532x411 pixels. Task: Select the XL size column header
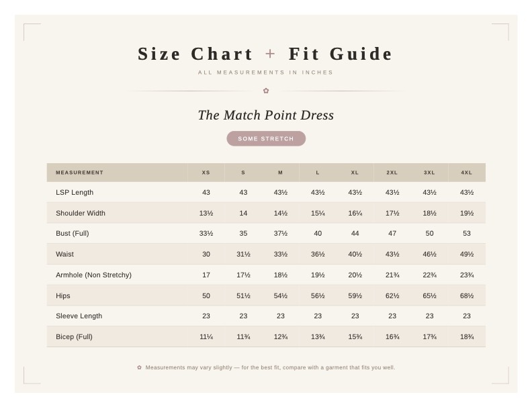[x=355, y=173]
